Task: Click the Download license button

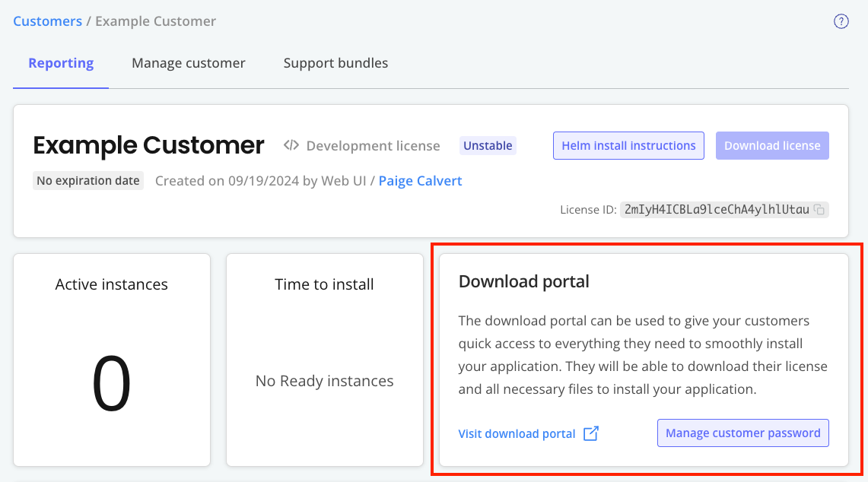Action: tap(772, 145)
